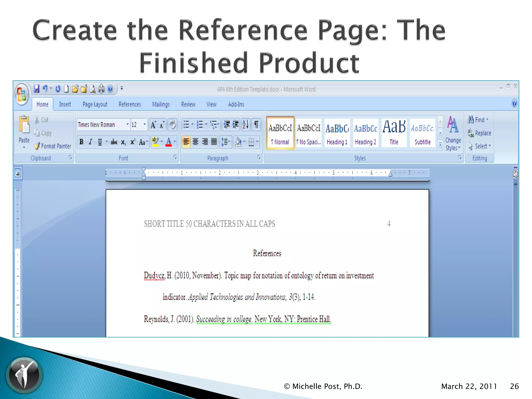Click the Replace button in Editing
Image resolution: width=532 pixels, height=399 pixels.
(x=480, y=133)
